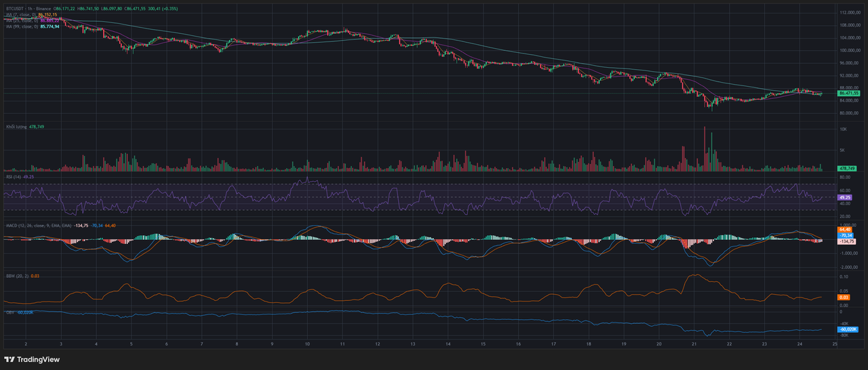Click the -2.000,00 MACD axis label
The width and height of the screenshot is (868, 370).
(849, 267)
